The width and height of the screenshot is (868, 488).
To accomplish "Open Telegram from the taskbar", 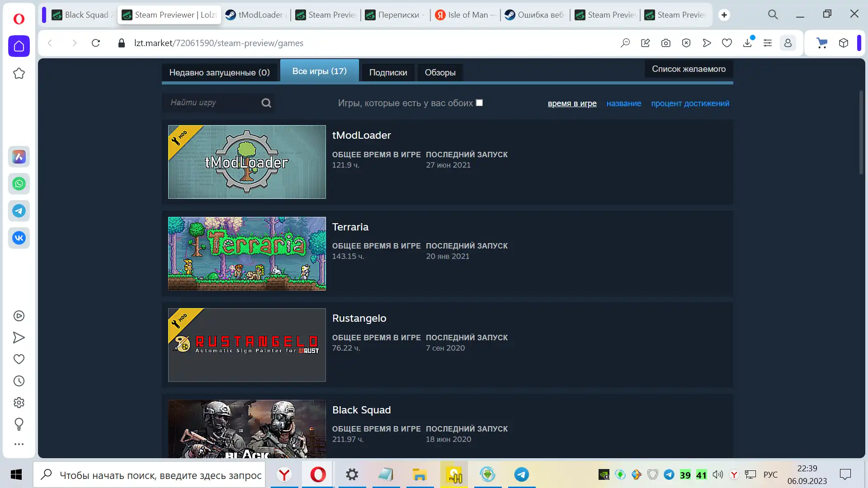I will (x=521, y=474).
